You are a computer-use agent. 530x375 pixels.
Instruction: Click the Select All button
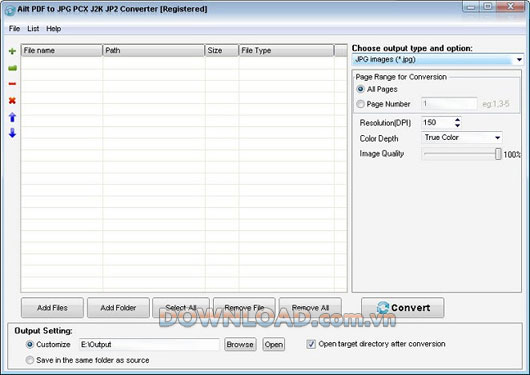[181, 308]
